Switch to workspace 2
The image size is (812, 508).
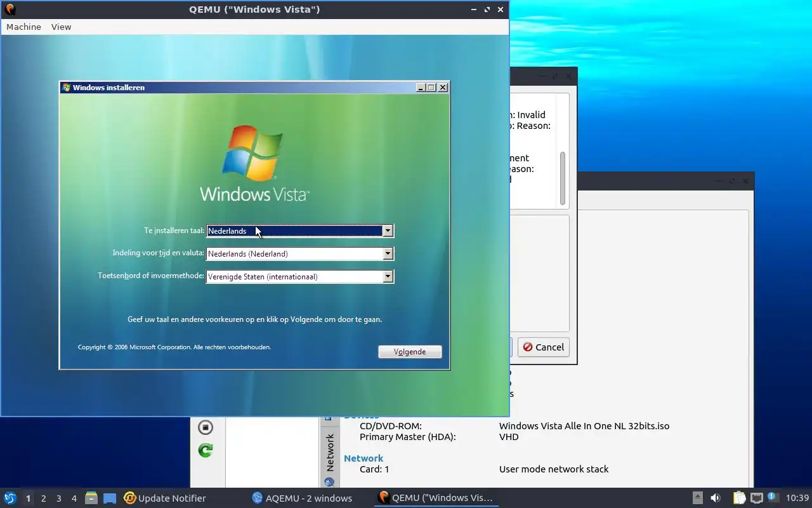43,498
